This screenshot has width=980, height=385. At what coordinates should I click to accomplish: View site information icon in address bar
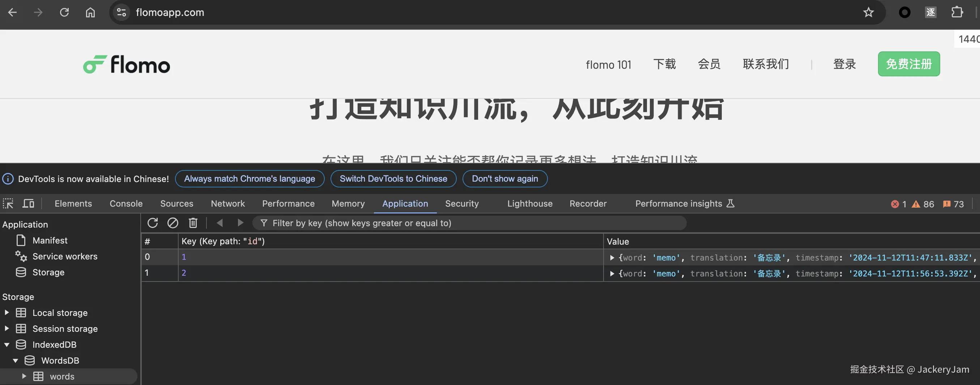[x=122, y=13]
